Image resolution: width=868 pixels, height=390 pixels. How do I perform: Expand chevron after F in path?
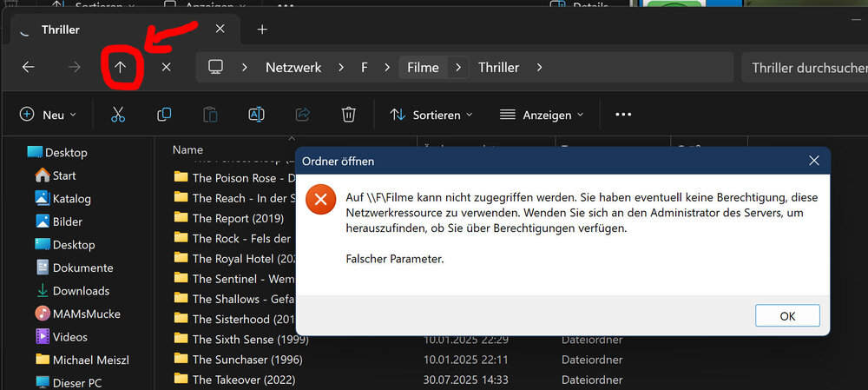click(x=385, y=68)
